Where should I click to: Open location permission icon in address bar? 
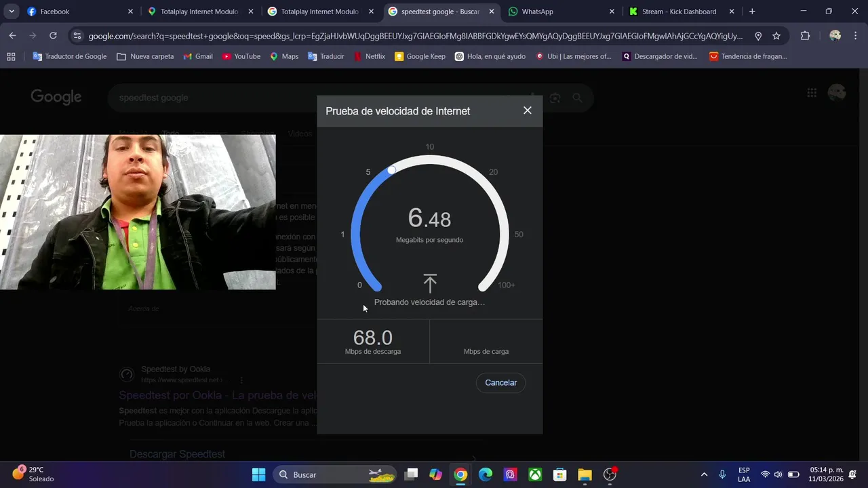[758, 36]
